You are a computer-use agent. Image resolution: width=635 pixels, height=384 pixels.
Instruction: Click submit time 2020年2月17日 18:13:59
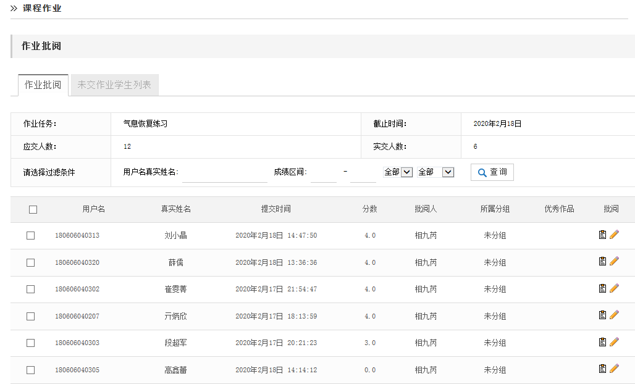(x=276, y=316)
